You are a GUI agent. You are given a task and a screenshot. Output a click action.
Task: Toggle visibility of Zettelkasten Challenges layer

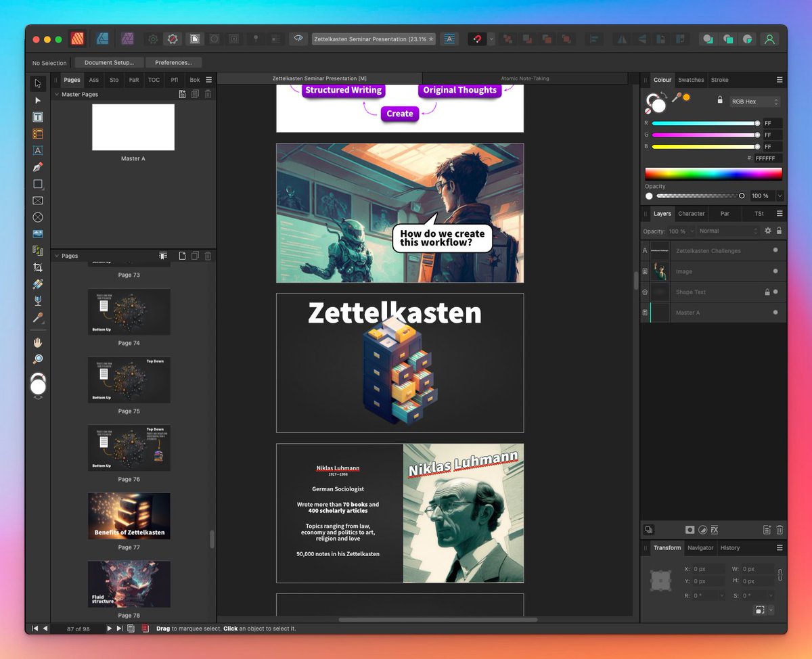click(x=775, y=250)
